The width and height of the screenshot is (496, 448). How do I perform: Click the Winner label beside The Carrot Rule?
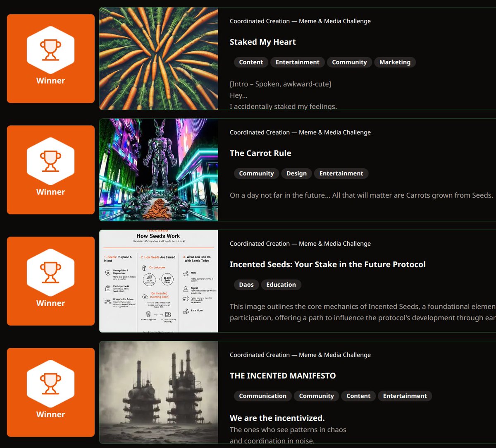click(x=50, y=192)
